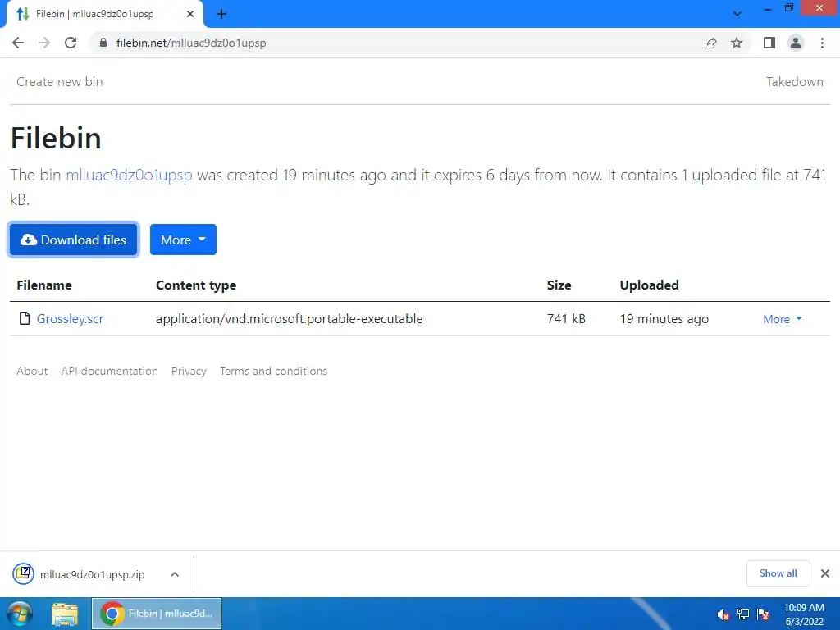Click the Uploaded column header
Screen dimensions: 840x630
click(x=650, y=285)
